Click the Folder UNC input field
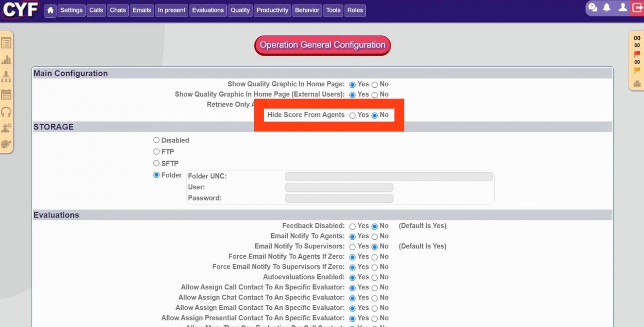The height and width of the screenshot is (327, 644). [388, 176]
